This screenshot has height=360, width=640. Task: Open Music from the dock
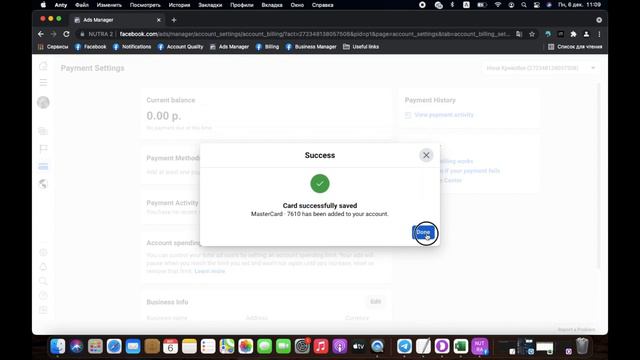(x=320, y=347)
